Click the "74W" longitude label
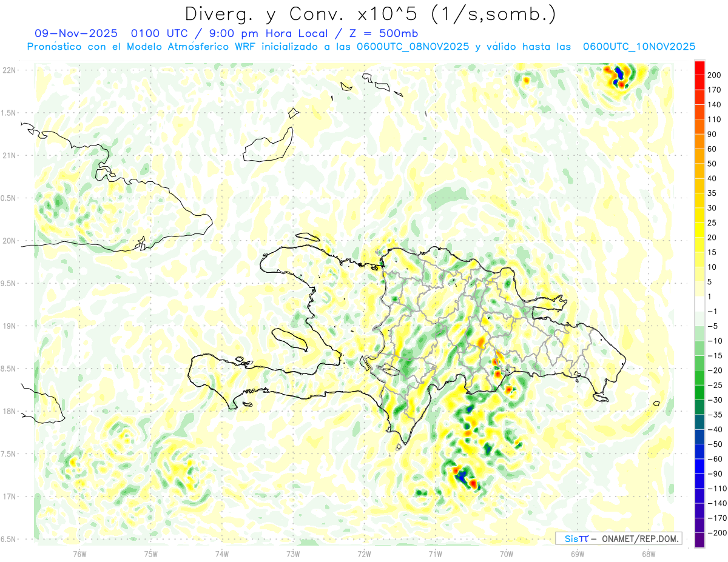The height and width of the screenshot is (562, 728). coord(221,554)
